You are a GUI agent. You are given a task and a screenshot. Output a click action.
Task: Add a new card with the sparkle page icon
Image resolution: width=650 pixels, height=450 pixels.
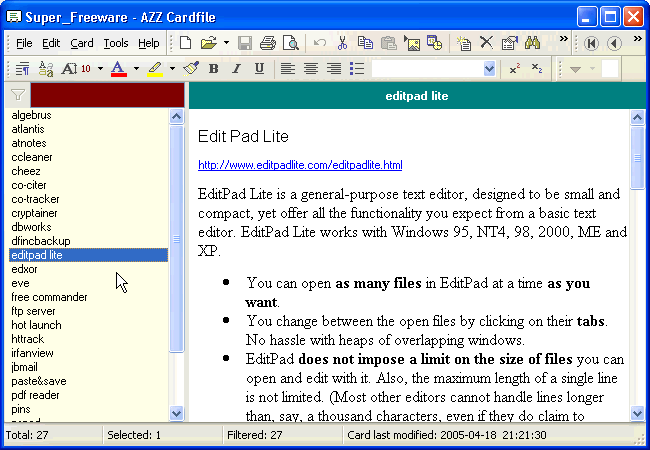pos(463,43)
